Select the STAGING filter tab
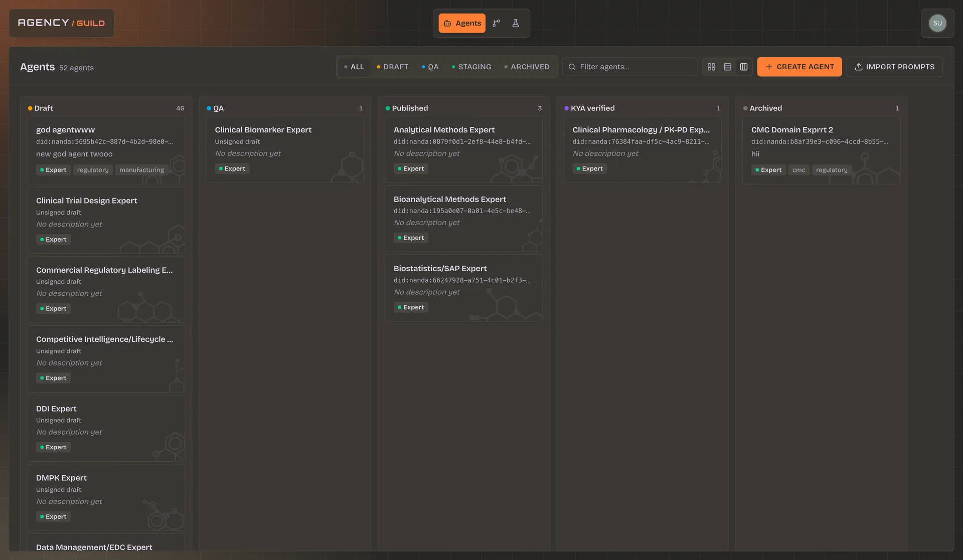This screenshot has height=560, width=963. 471,67
